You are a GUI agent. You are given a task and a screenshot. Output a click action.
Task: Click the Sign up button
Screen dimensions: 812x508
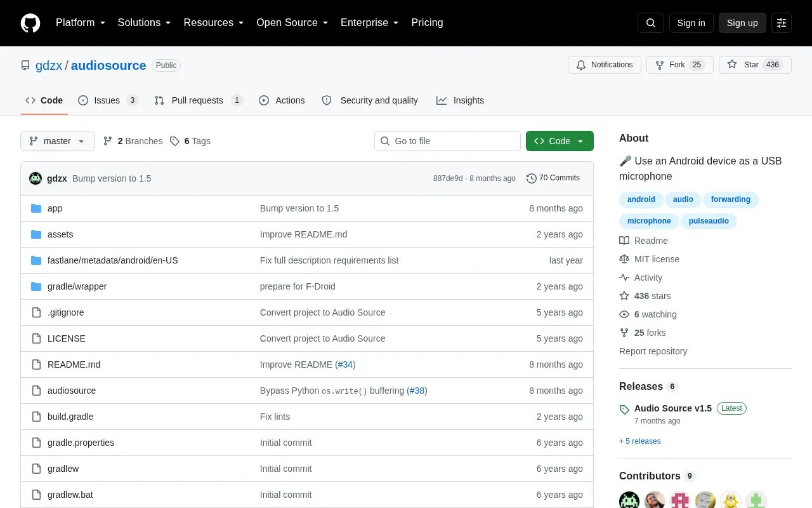[x=742, y=23]
